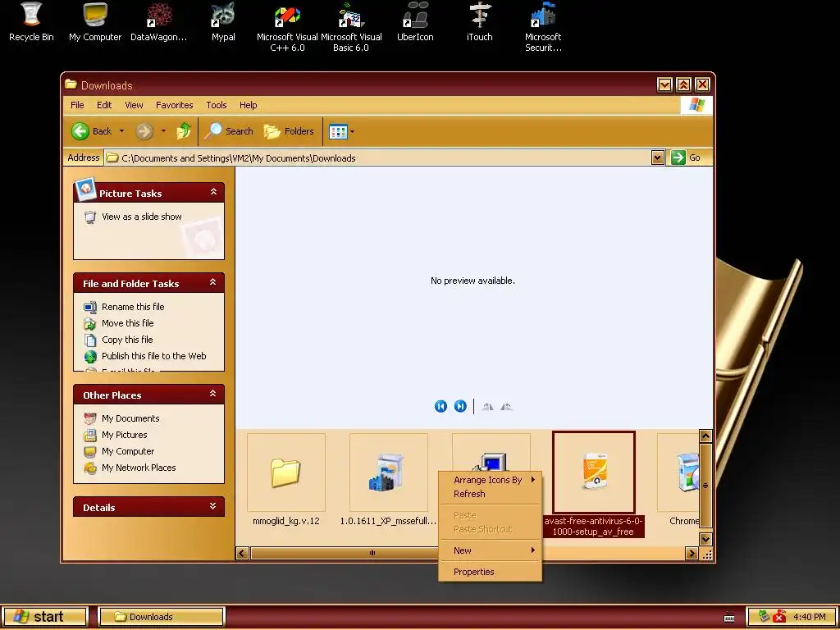Open the Views dropdown arrow

(352, 132)
